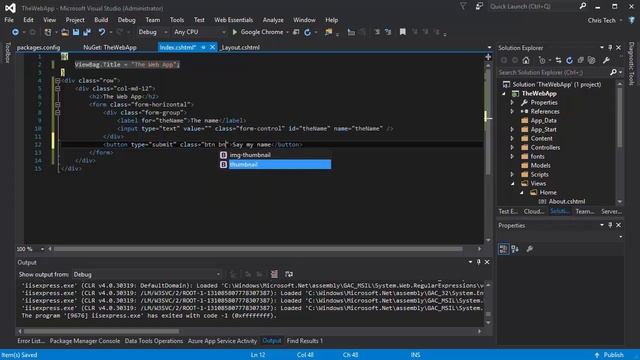Open the Find Results 1 tab
640x360 pixels.
pyautogui.click(x=304, y=341)
